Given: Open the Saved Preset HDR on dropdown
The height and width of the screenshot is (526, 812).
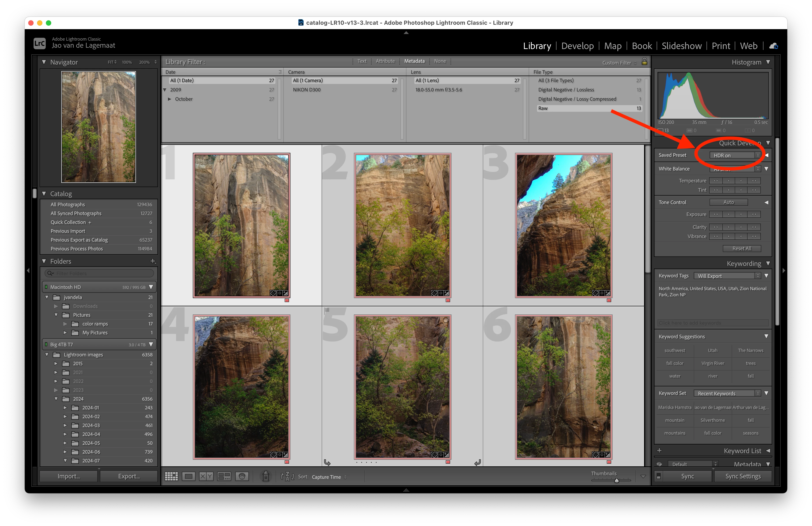Looking at the screenshot, I should pyautogui.click(x=735, y=155).
